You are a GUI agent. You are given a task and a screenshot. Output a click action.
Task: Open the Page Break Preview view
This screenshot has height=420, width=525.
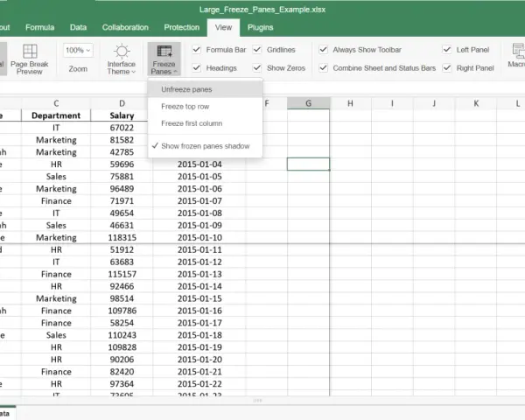30,59
